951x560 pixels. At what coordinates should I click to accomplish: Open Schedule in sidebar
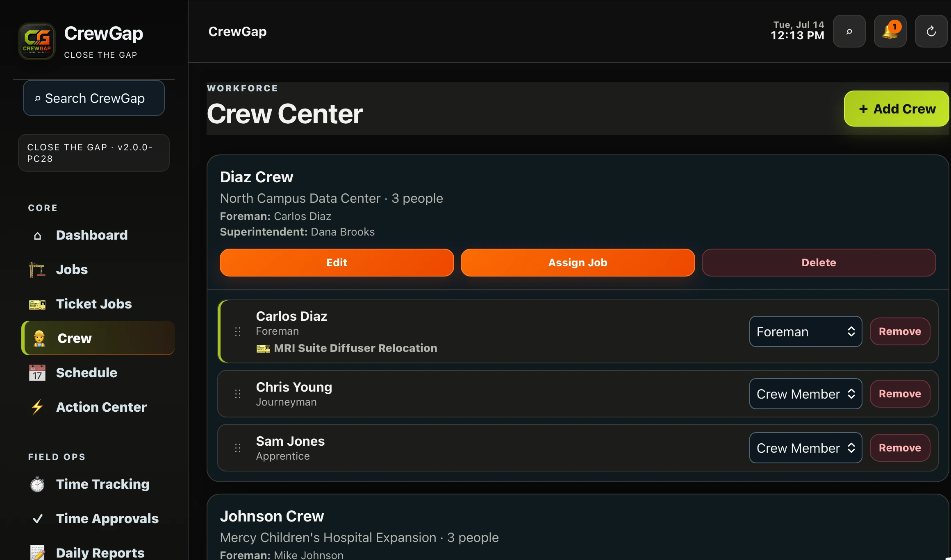(98, 373)
